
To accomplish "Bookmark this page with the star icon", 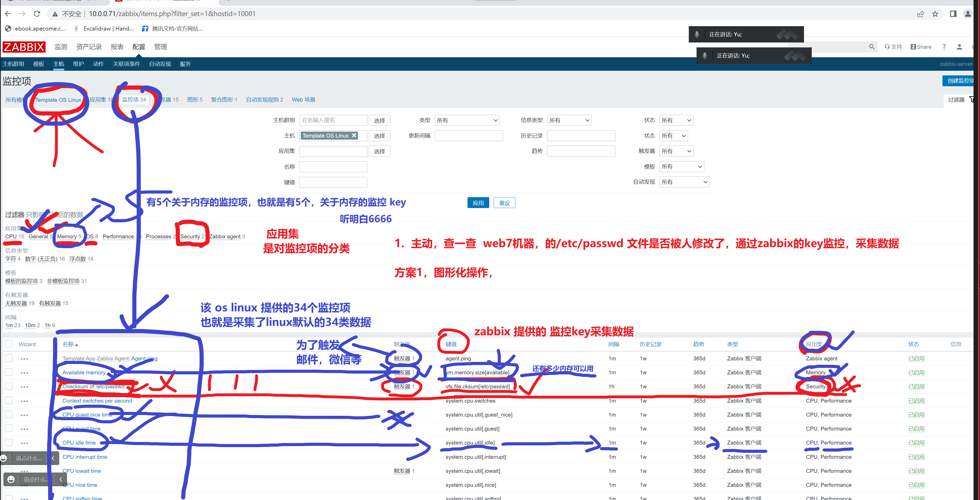I will click(935, 14).
